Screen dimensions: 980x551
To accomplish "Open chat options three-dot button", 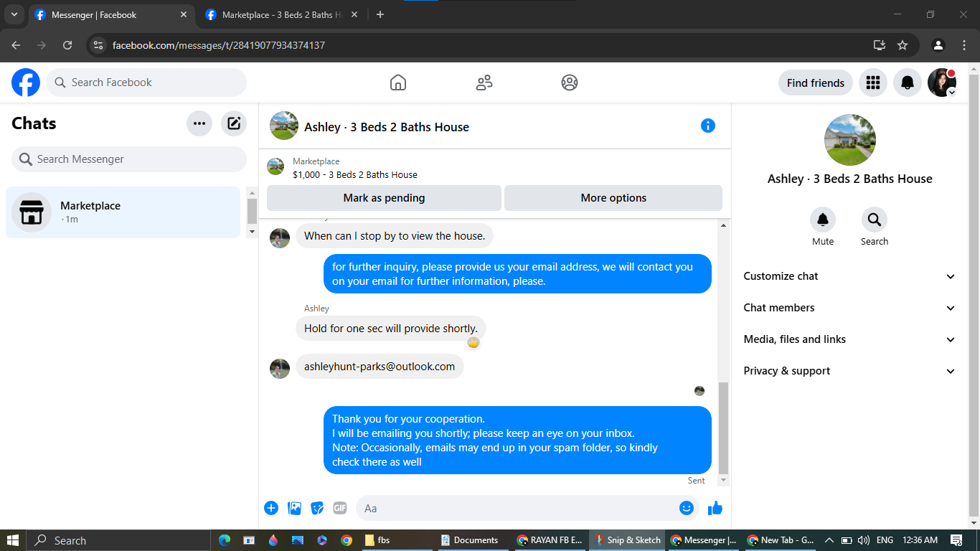I will 199,123.
